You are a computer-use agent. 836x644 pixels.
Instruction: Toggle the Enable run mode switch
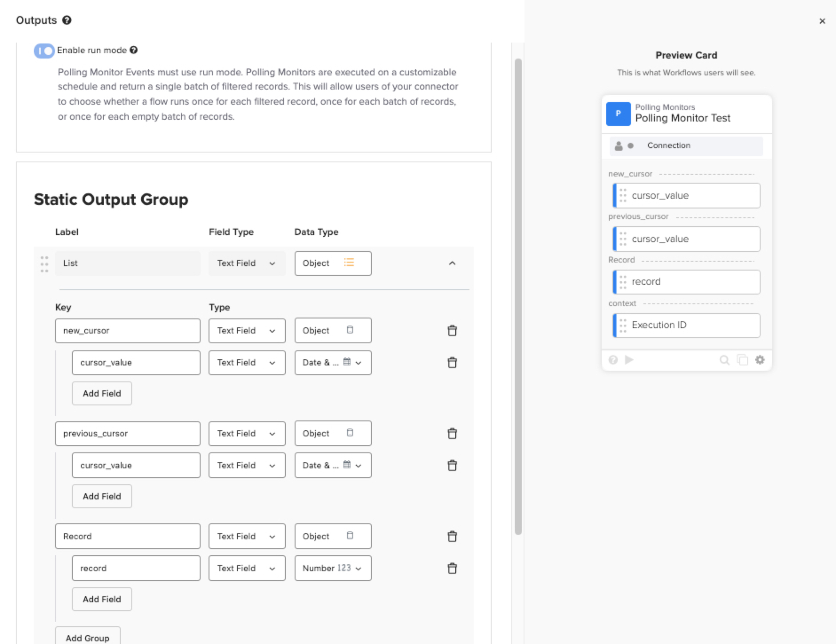pyautogui.click(x=44, y=51)
